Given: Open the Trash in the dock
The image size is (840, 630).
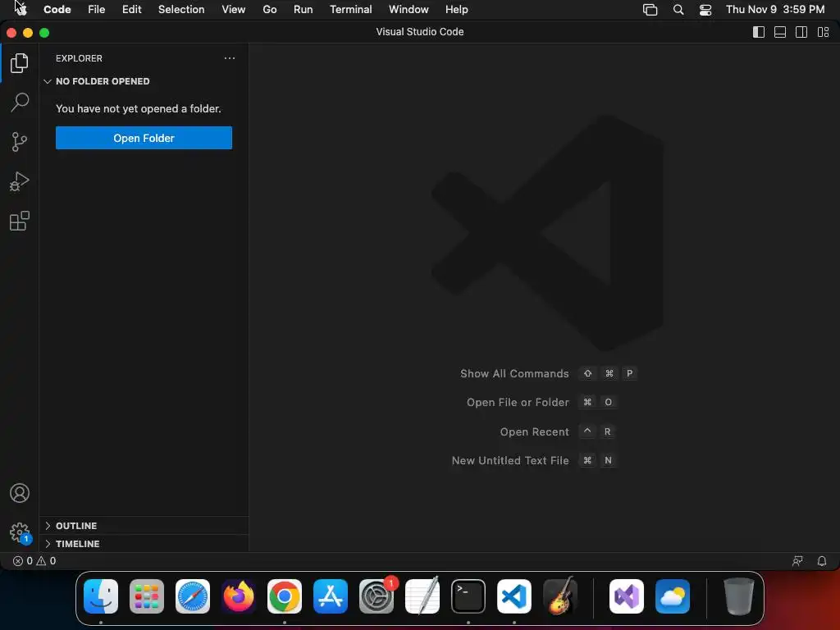Looking at the screenshot, I should pos(739,596).
